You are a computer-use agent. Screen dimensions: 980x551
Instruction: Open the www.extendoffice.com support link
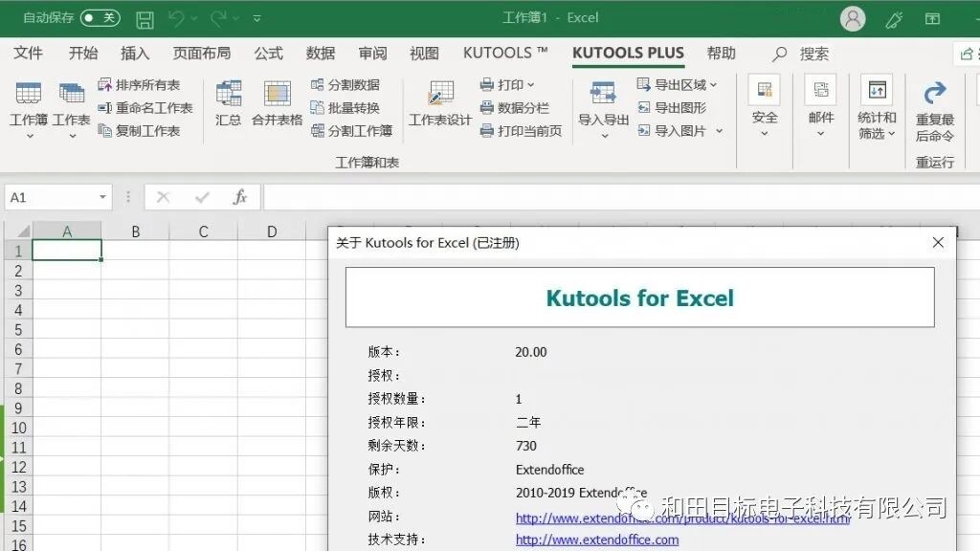point(597,540)
